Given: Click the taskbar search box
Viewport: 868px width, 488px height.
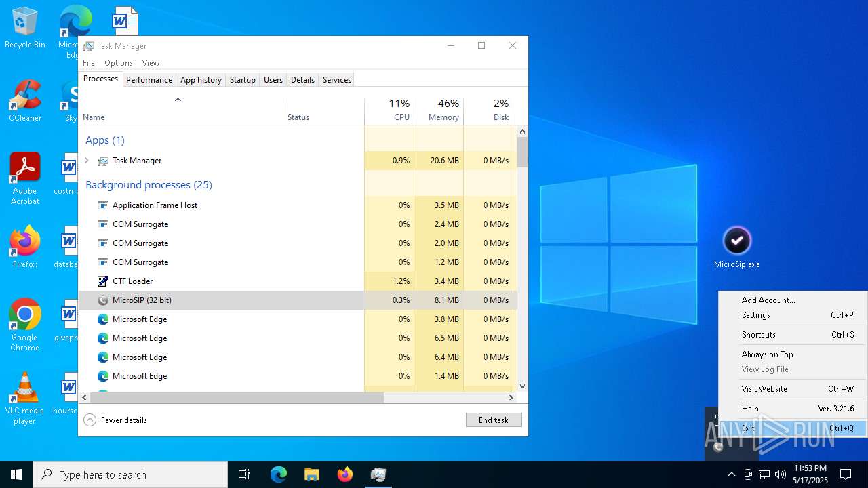Looking at the screenshot, I should pyautogui.click(x=130, y=474).
